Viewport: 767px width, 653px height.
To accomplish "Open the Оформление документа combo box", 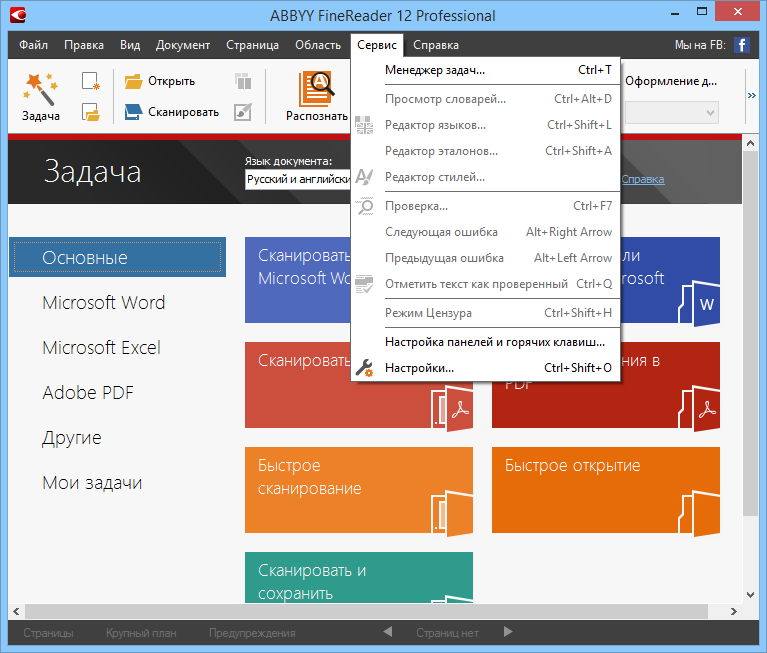I will coord(671,112).
